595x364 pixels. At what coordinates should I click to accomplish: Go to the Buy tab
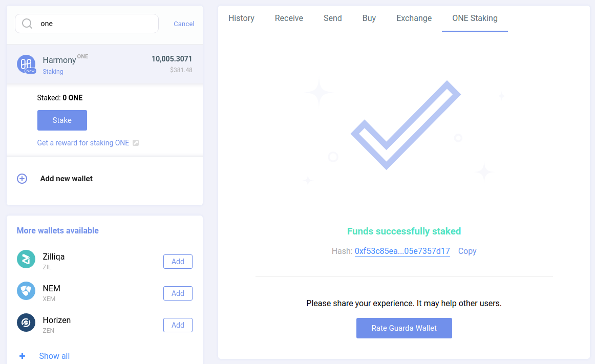pyautogui.click(x=369, y=18)
